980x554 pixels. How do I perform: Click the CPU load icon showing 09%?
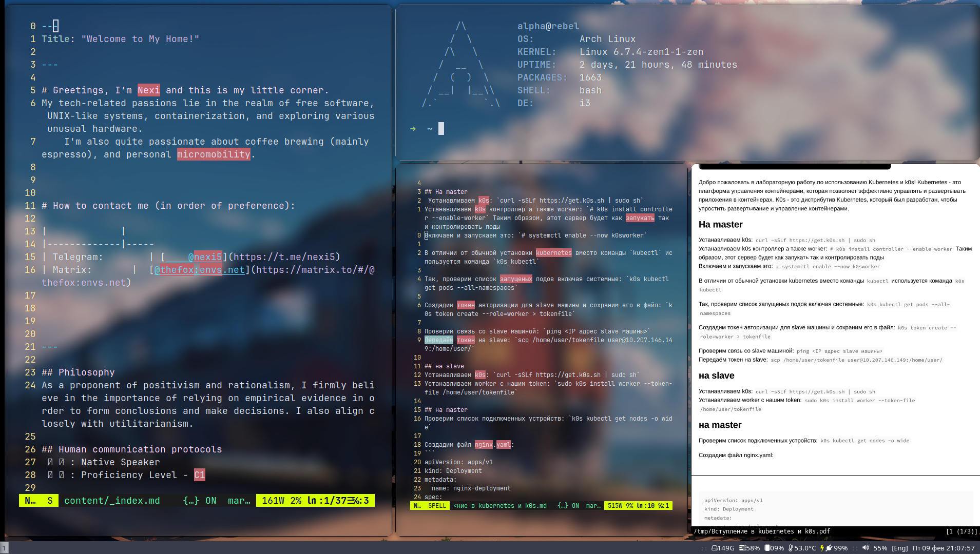767,548
